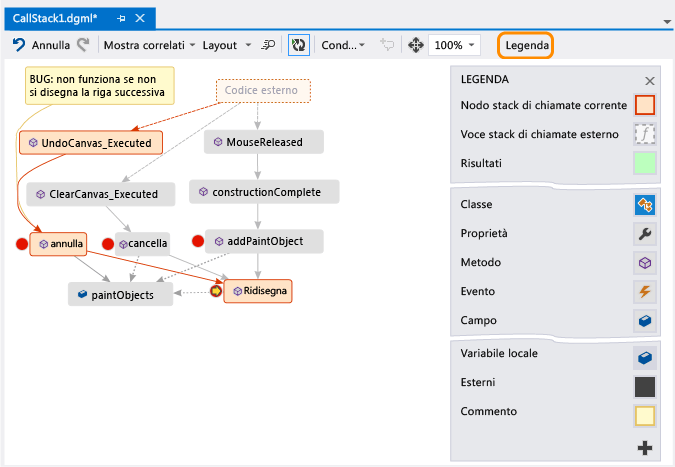Click the Classe legend icon
Screen dimensions: 675x467
tap(645, 205)
